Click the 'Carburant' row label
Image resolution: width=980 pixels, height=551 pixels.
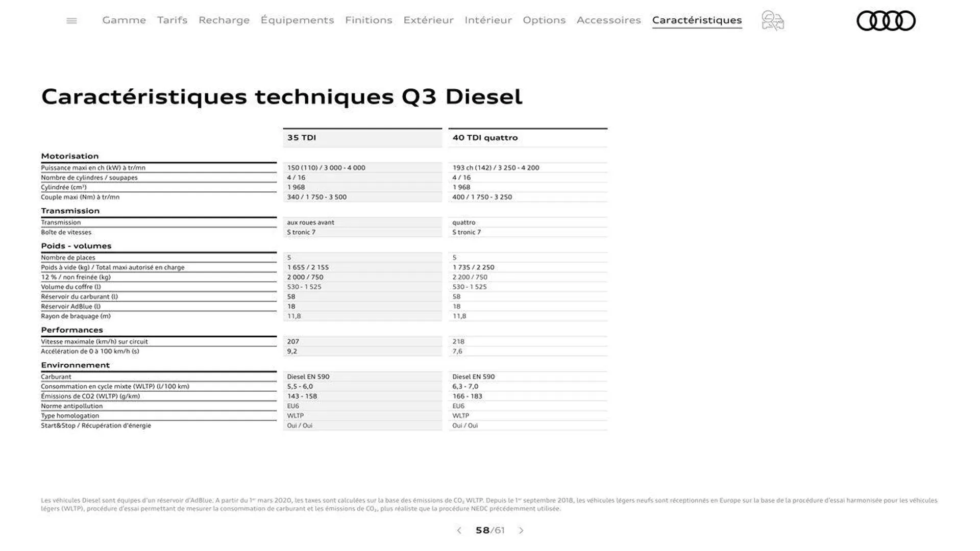coord(56,377)
